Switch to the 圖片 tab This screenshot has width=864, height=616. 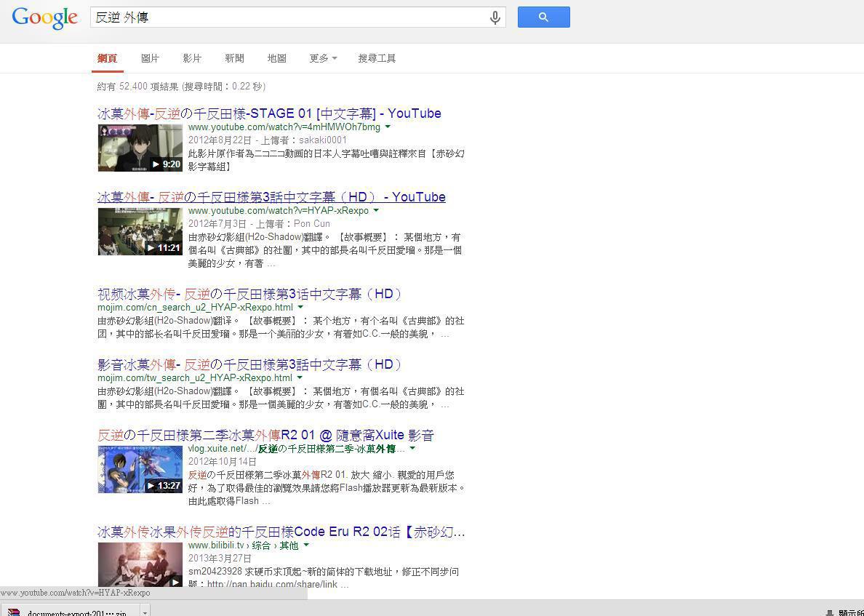[150, 58]
